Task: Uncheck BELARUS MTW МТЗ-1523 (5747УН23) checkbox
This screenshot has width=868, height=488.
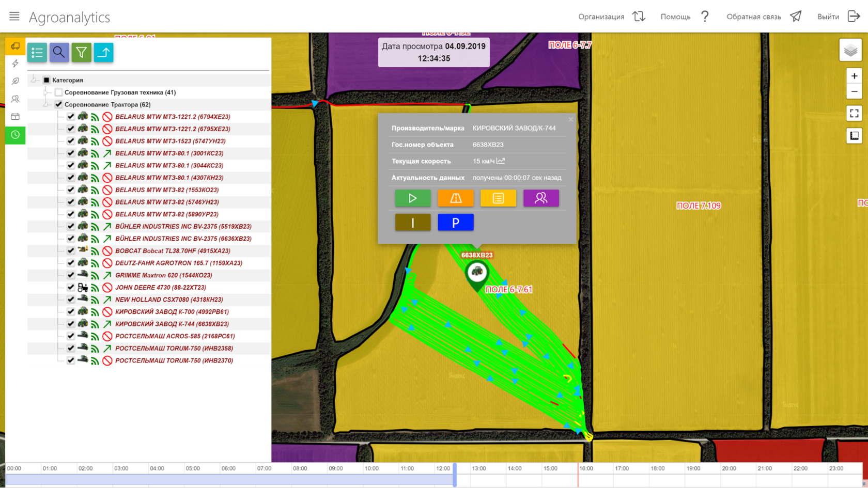Action: point(71,141)
